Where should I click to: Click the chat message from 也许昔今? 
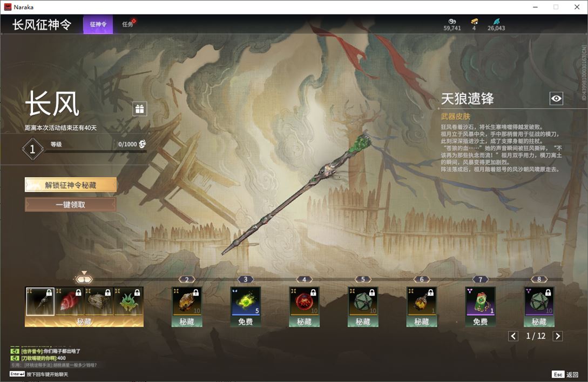(x=45, y=351)
